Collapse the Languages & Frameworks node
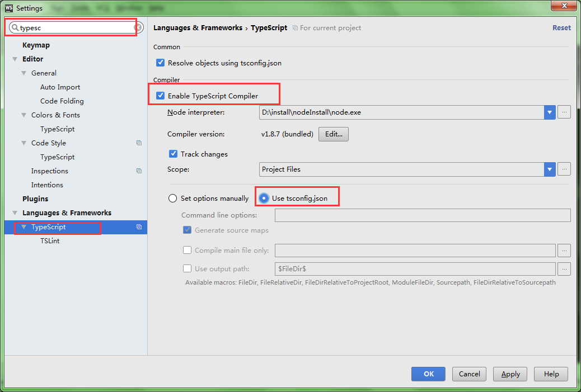This screenshot has width=581, height=392. (x=15, y=213)
